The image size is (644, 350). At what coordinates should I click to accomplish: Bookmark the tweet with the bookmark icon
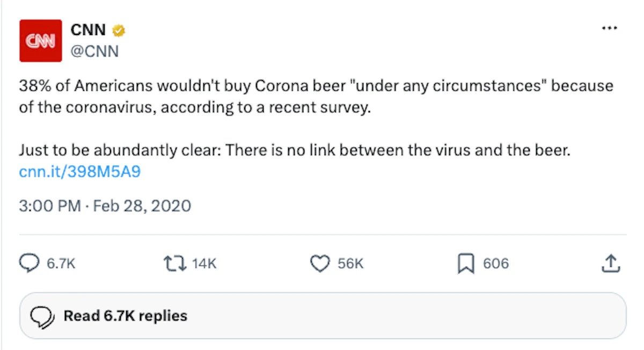tap(466, 264)
